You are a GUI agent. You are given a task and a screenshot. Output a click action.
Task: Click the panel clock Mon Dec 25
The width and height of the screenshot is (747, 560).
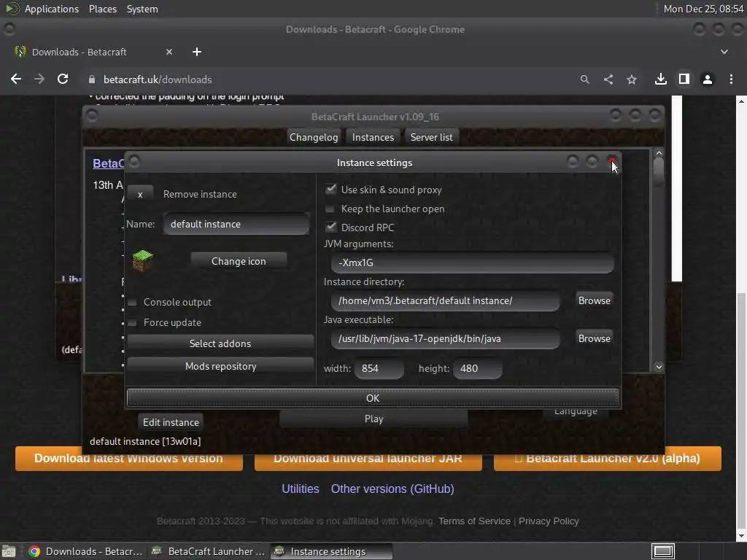coord(704,9)
